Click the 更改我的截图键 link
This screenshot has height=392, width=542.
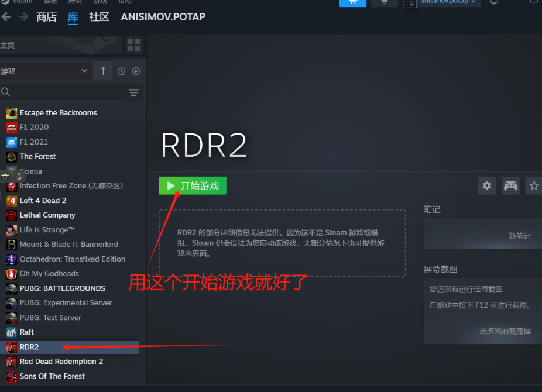505,331
